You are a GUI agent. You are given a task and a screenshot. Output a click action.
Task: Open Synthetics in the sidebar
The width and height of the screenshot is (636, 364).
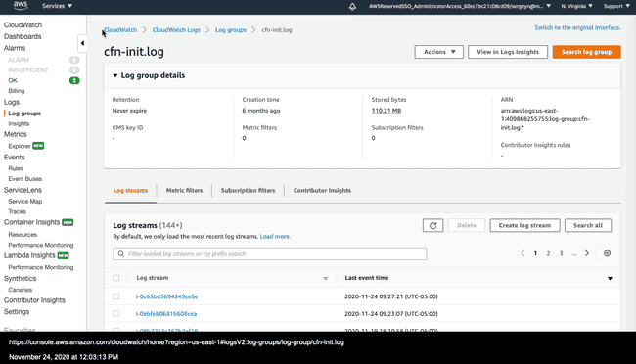(x=20, y=278)
